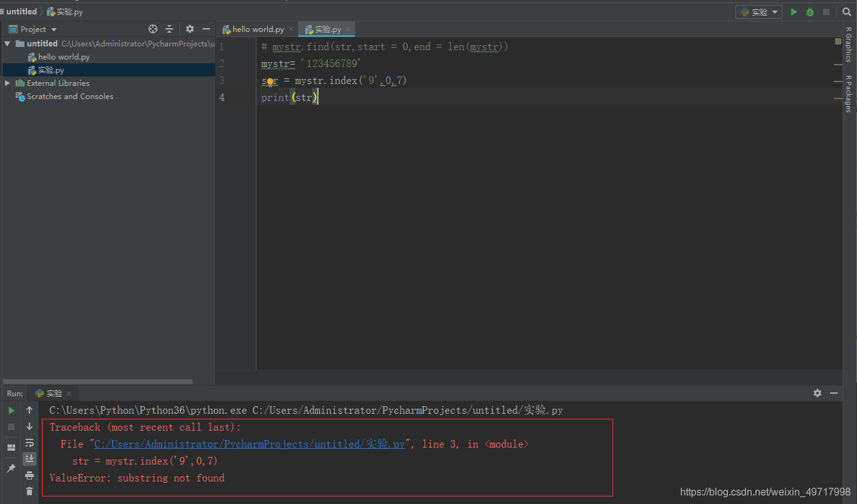857x504 pixels.
Task: Click the locate-opened-file crosshair icon
Action: tap(153, 29)
